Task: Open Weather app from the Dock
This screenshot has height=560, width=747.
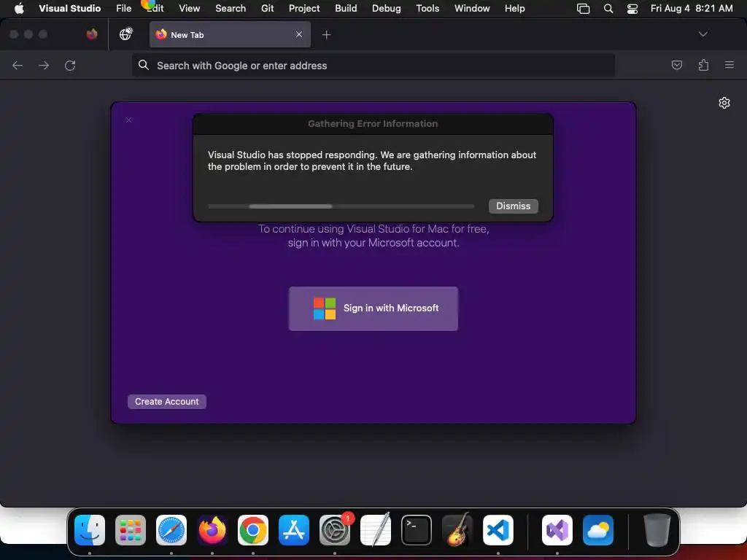Action: (598, 529)
